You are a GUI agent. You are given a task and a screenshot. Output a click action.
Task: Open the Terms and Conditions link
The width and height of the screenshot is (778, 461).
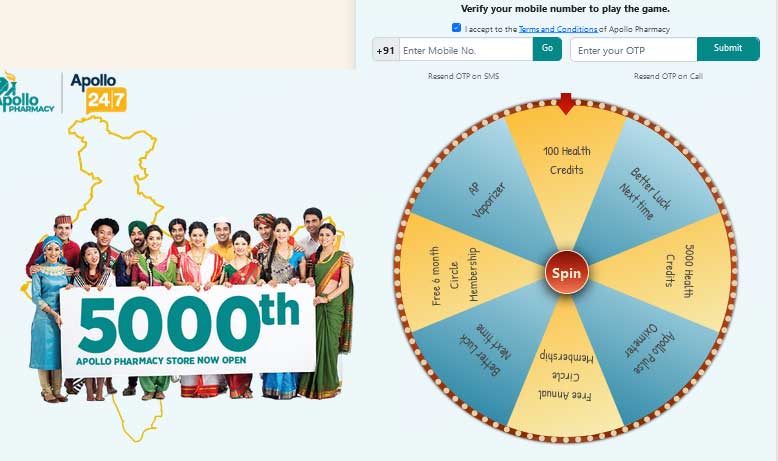tap(558, 29)
